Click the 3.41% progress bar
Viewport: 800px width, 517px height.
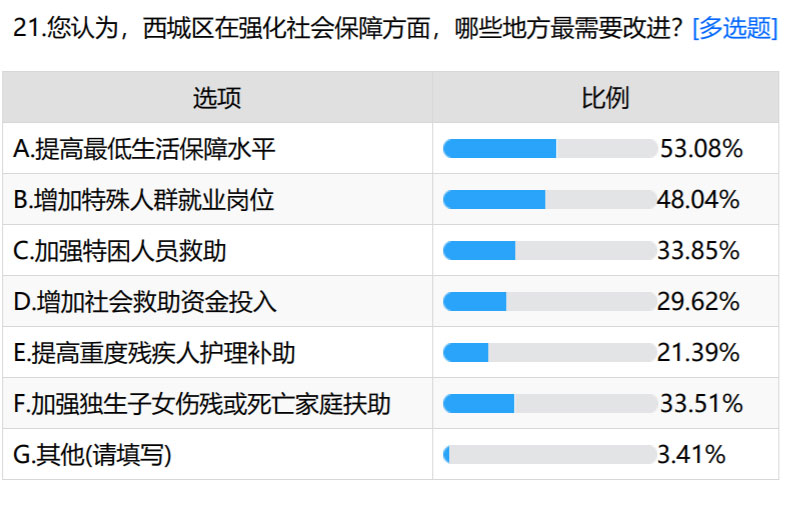(x=550, y=455)
